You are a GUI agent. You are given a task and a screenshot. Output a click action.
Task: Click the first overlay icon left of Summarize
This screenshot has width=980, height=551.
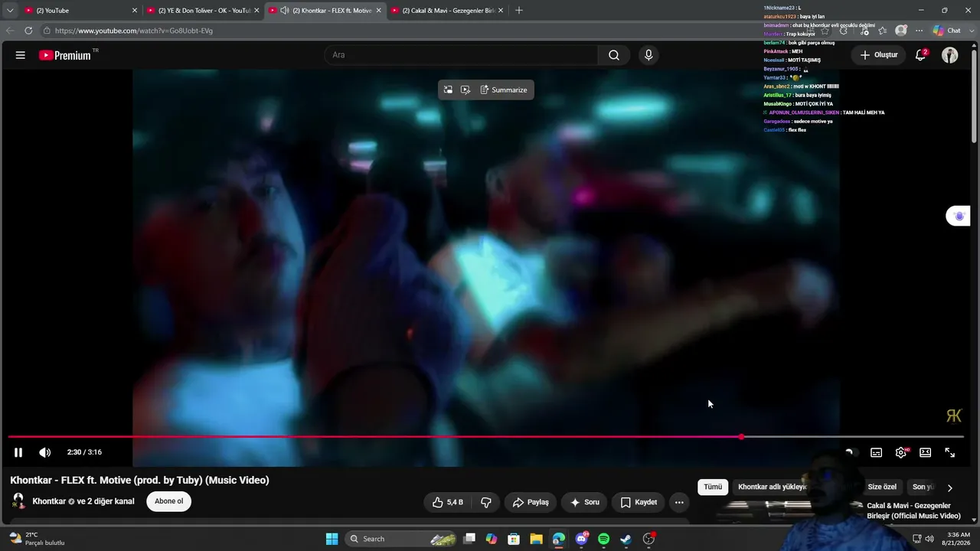(448, 90)
